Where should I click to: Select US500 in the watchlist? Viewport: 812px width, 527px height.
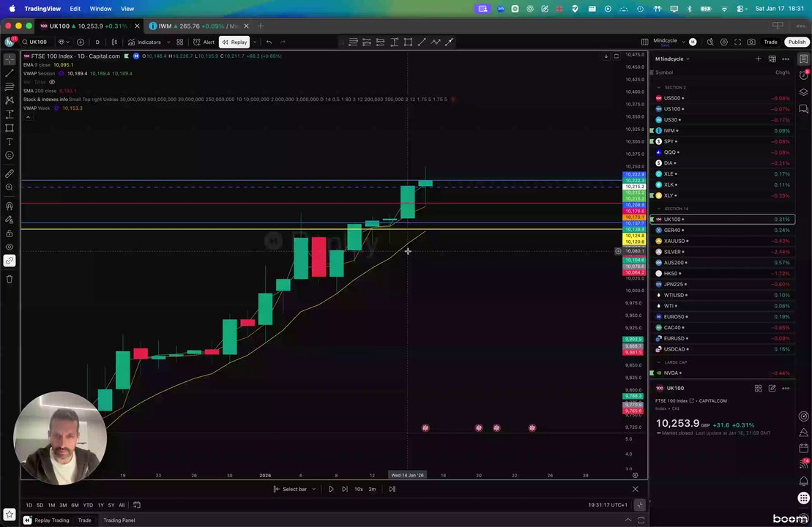(x=723, y=98)
